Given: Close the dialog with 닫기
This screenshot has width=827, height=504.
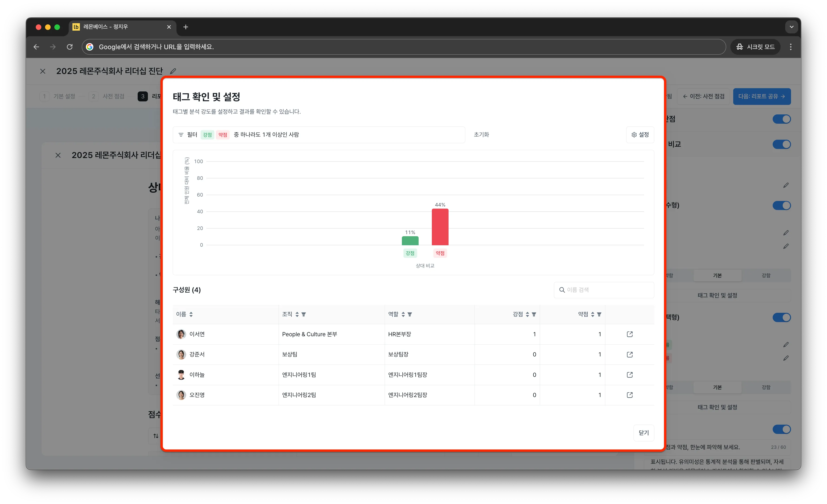Looking at the screenshot, I should coord(643,433).
